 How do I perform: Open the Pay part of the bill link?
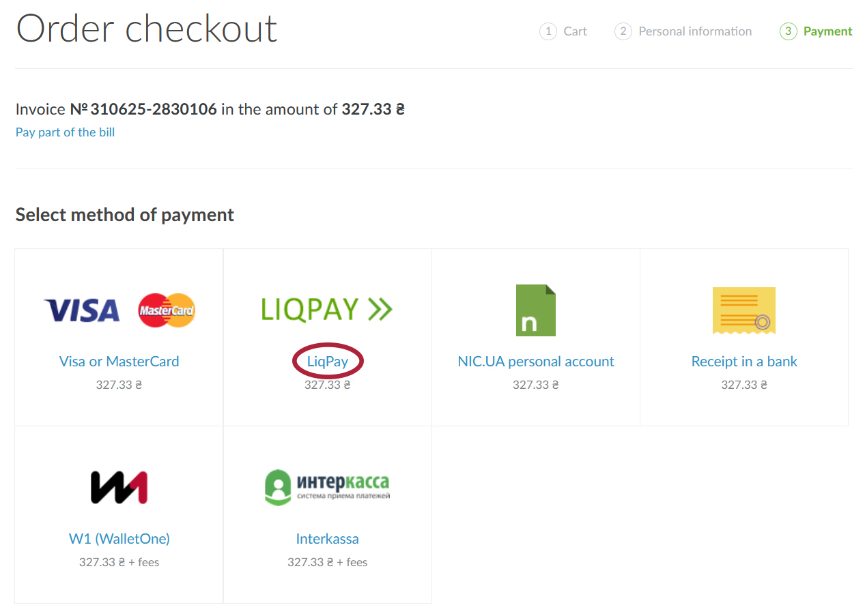click(66, 132)
